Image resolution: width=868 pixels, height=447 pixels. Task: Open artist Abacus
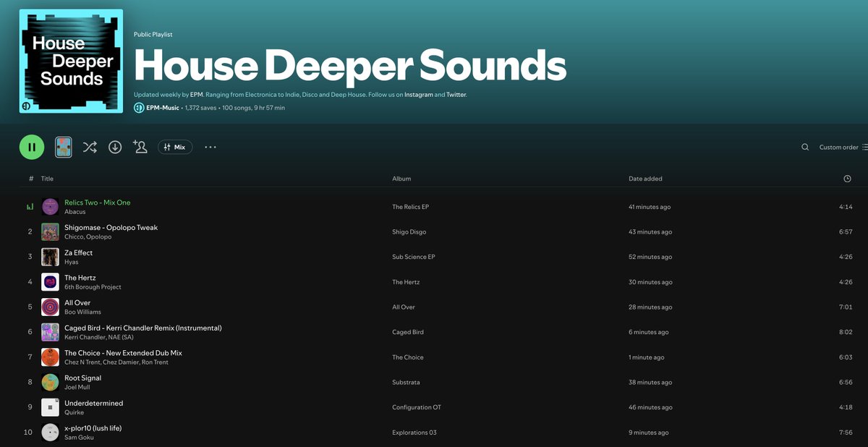[x=75, y=212]
